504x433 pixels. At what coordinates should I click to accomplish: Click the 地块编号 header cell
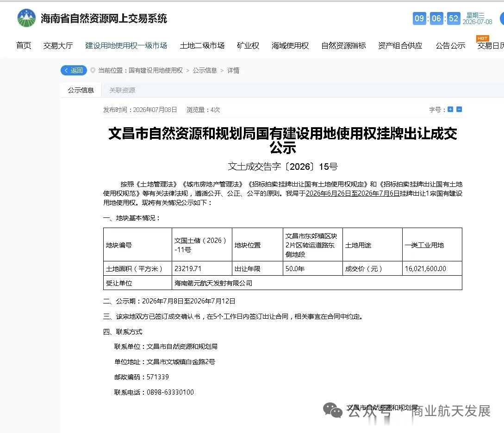137,245
